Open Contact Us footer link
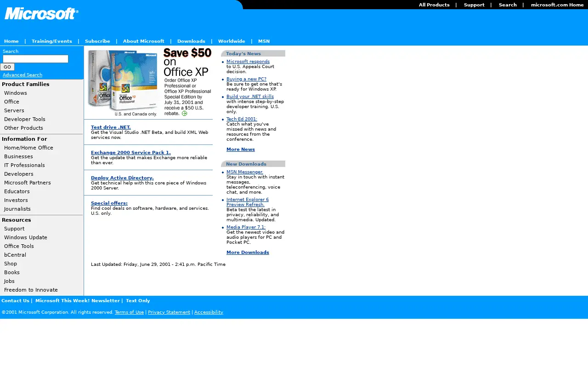Image resolution: width=588 pixels, height=368 pixels. [x=15, y=301]
